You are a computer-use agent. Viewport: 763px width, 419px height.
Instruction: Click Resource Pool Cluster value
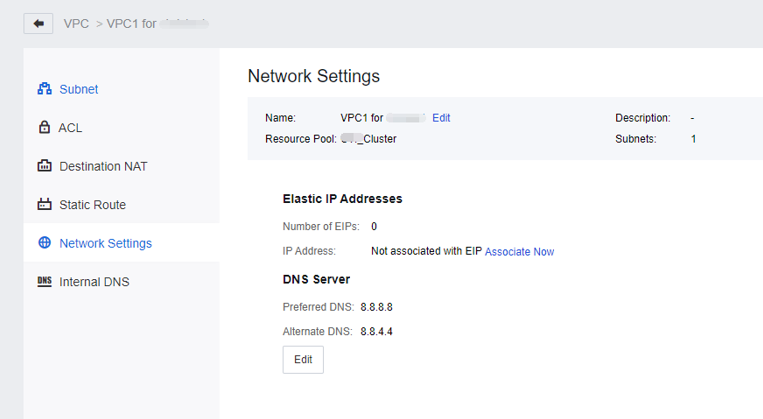(x=368, y=139)
